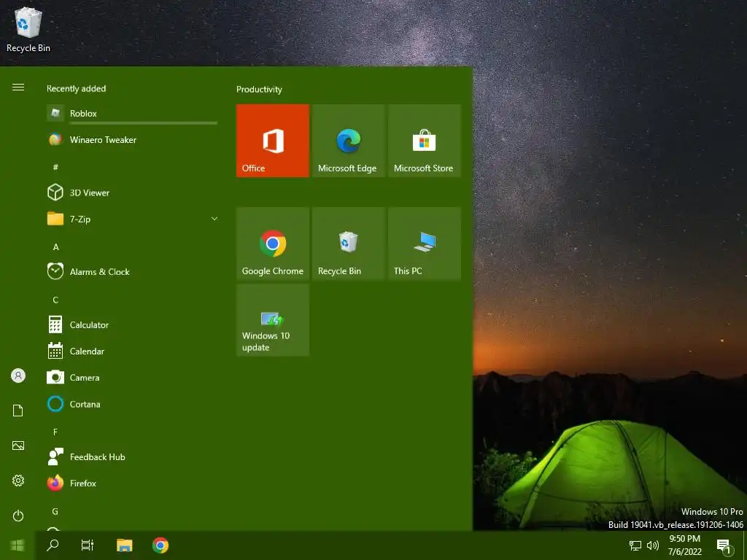Launch Microsoft Edge from tile
747x560 pixels.
[x=348, y=141]
